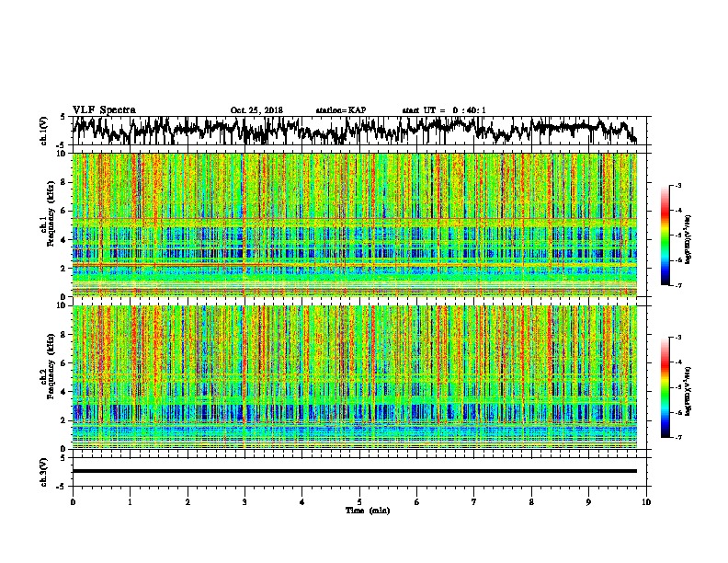Click the ch.2 frequency tick label "6"
Viewport: 728px width, 563px height.
[64, 362]
